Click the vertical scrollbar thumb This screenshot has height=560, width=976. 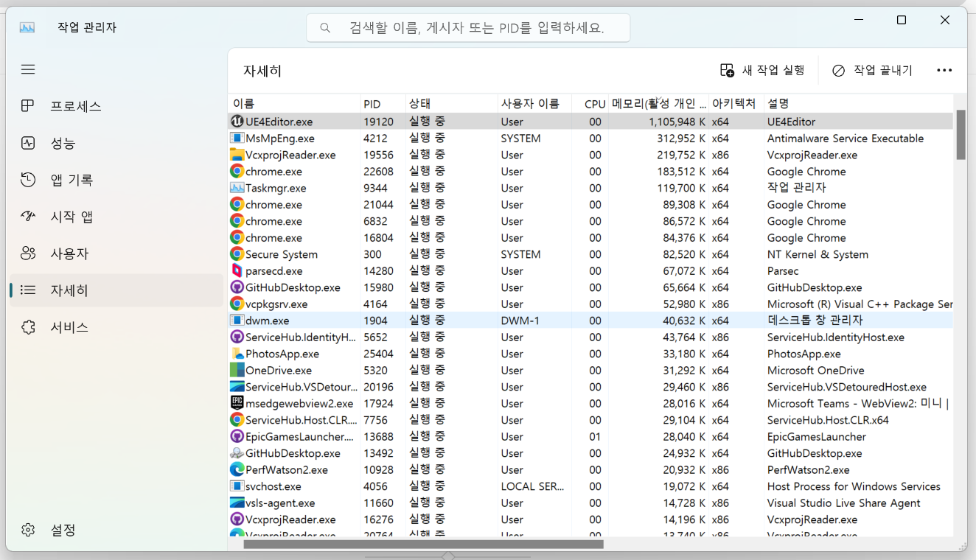961,135
